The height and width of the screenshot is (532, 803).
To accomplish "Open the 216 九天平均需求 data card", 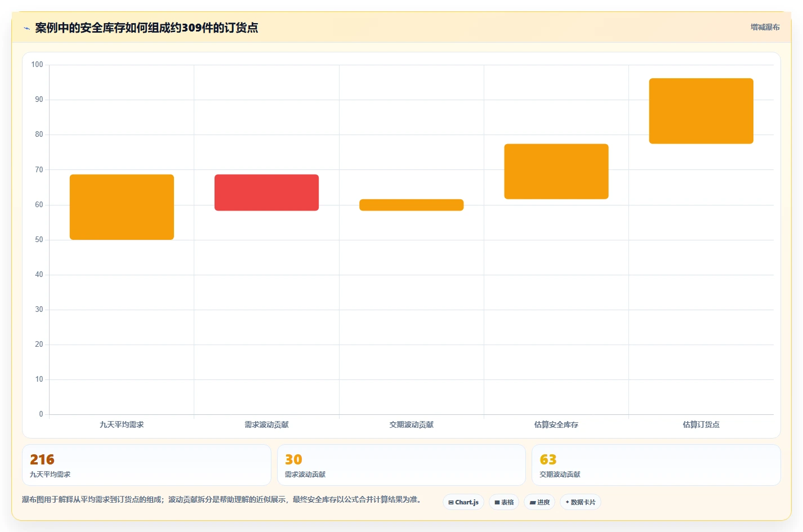I will click(x=146, y=465).
